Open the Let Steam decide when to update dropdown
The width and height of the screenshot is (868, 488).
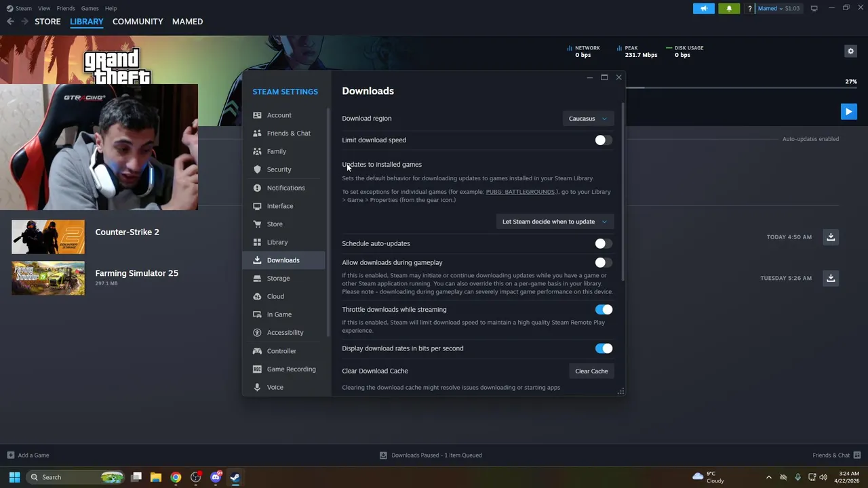click(554, 222)
